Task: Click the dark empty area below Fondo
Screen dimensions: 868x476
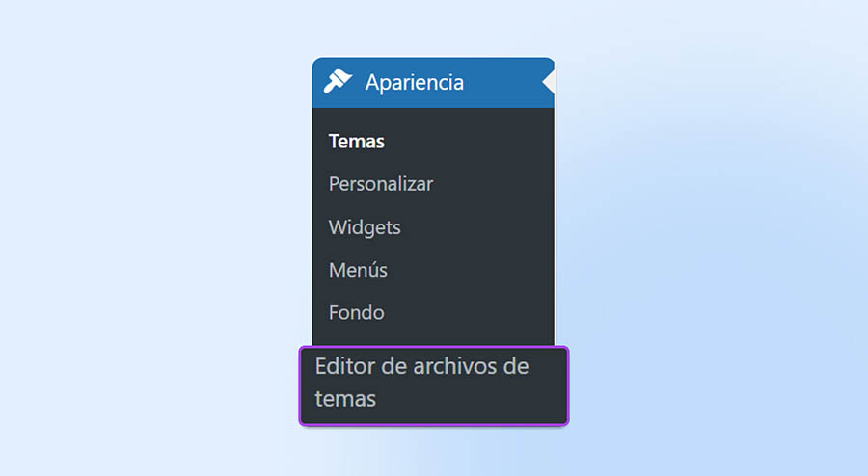Action: click(x=434, y=335)
